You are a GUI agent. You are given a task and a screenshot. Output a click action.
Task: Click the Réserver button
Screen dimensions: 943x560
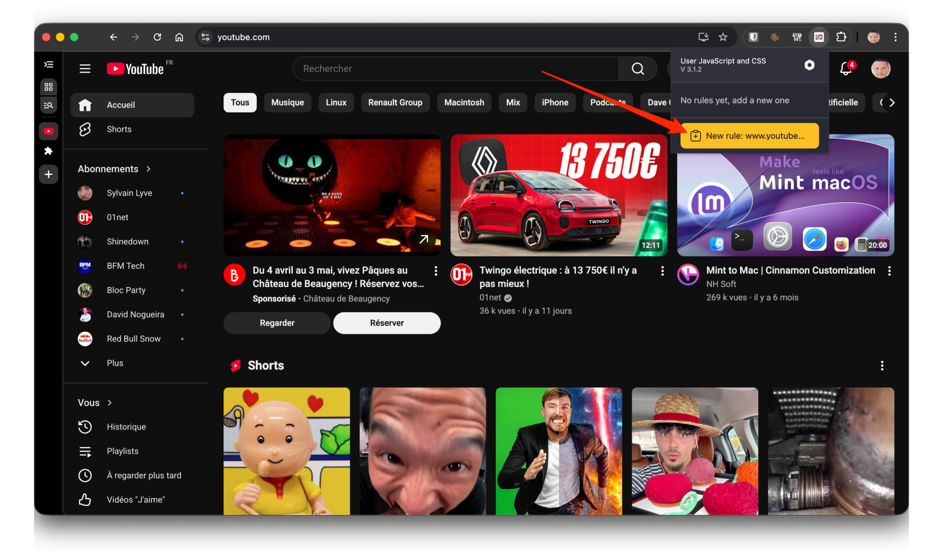(x=387, y=323)
